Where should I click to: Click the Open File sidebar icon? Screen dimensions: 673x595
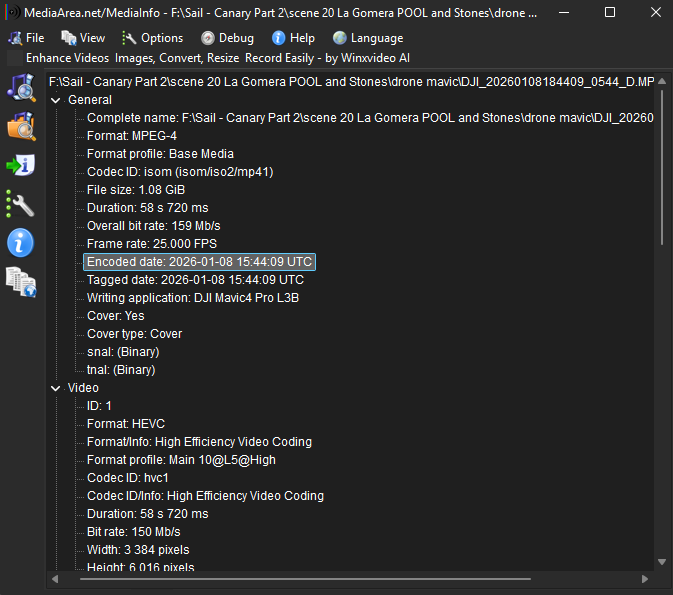coord(21,88)
